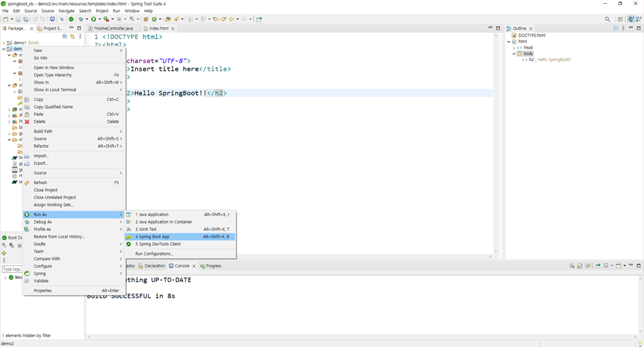Open dropdown arrow beside Debug toolbar button
The height and width of the screenshot is (347, 644).
[87, 19]
